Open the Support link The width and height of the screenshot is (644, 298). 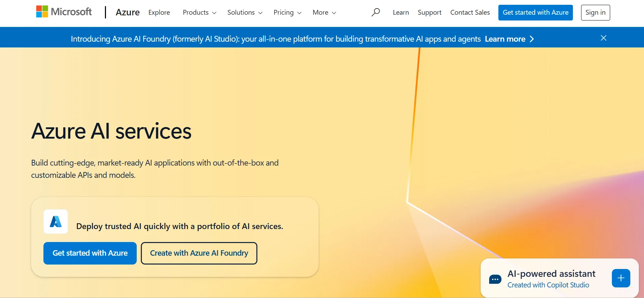pyautogui.click(x=430, y=12)
